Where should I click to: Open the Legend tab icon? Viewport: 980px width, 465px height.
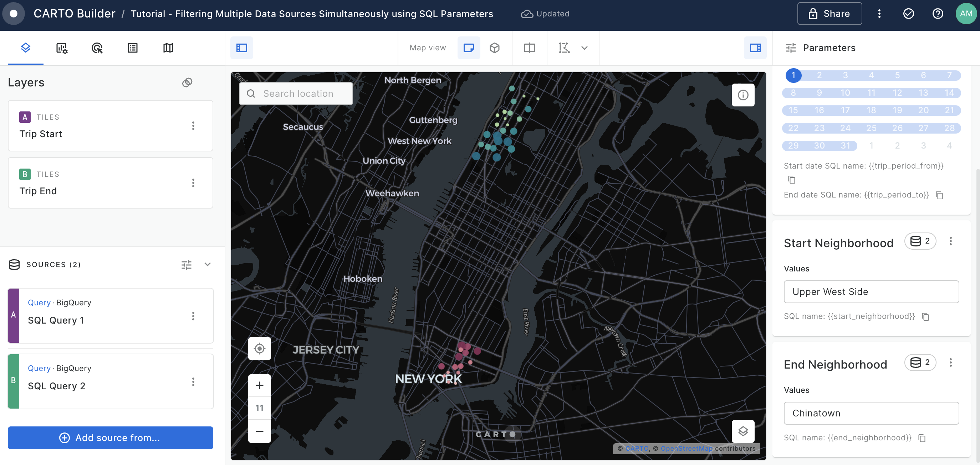pos(132,48)
